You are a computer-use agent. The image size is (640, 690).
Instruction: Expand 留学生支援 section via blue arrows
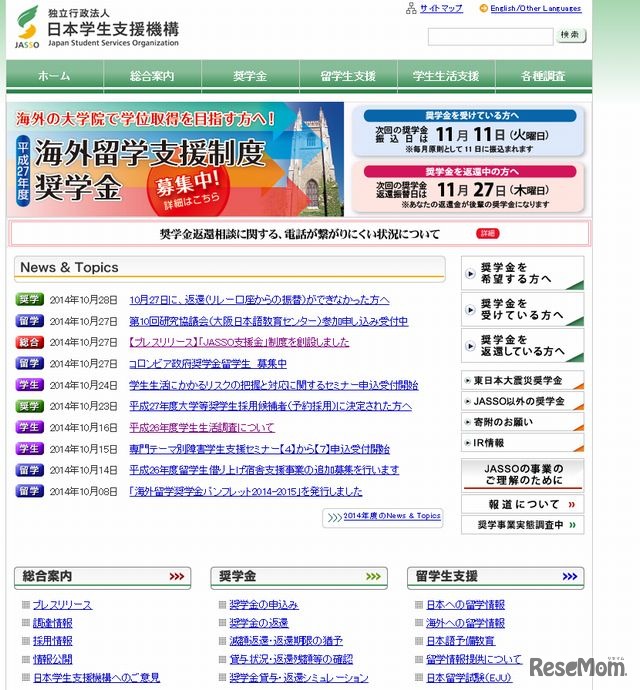570,576
